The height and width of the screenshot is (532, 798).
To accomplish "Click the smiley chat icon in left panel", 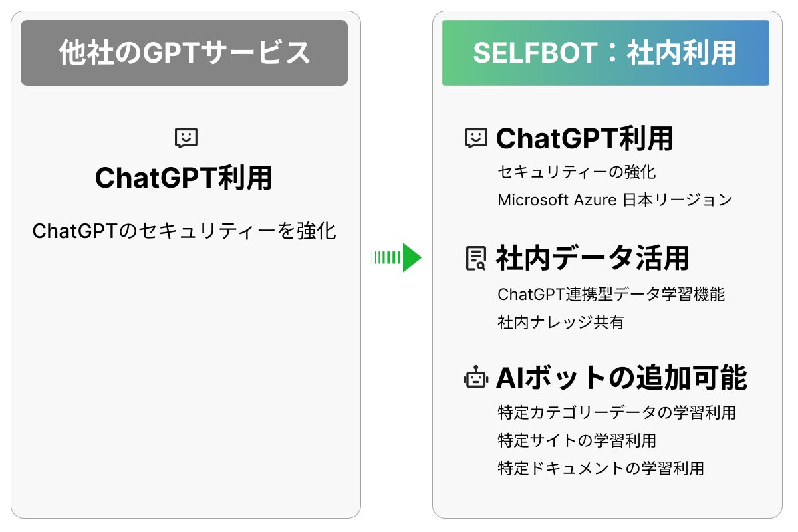I will [186, 138].
